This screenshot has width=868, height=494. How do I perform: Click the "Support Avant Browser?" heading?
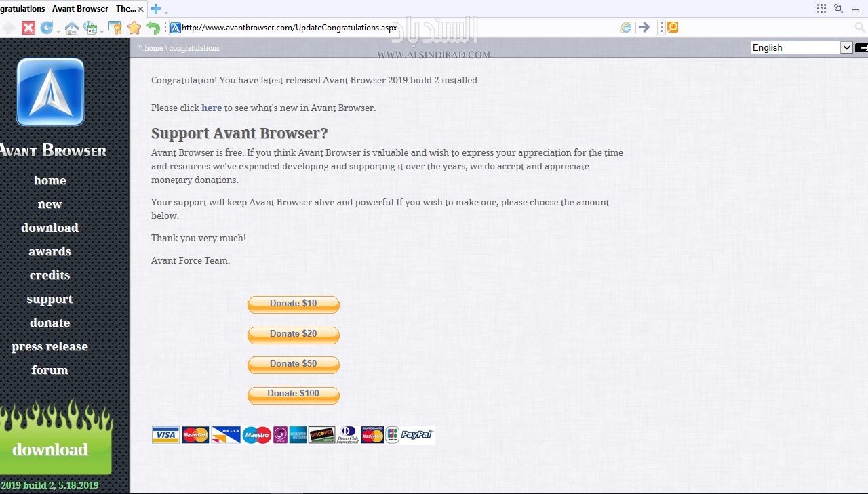pyautogui.click(x=239, y=133)
